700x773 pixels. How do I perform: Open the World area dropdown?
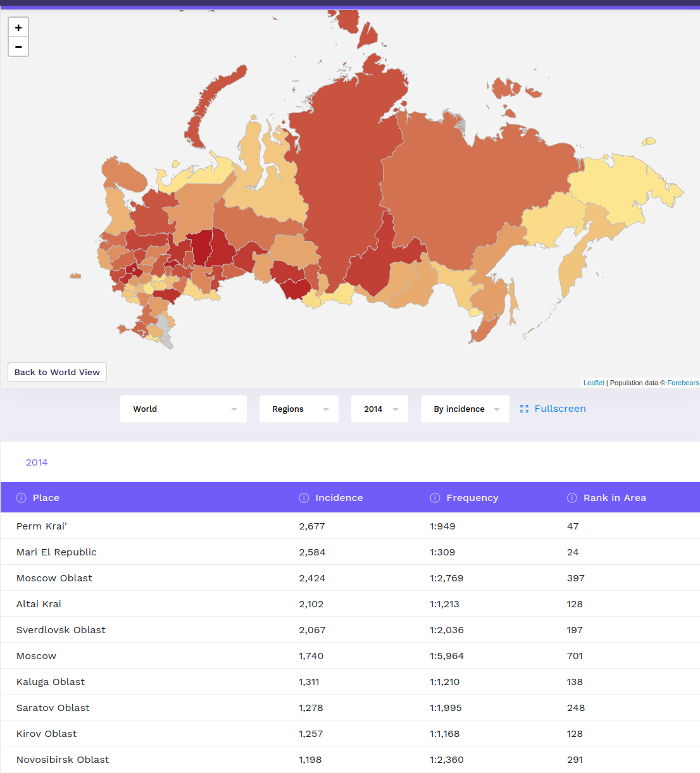184,409
